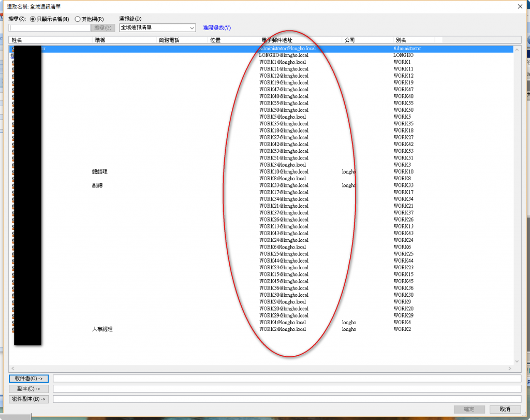This screenshot has height=420, width=530.
Task: Select the WORK5@longho.local entry
Action: (x=283, y=117)
